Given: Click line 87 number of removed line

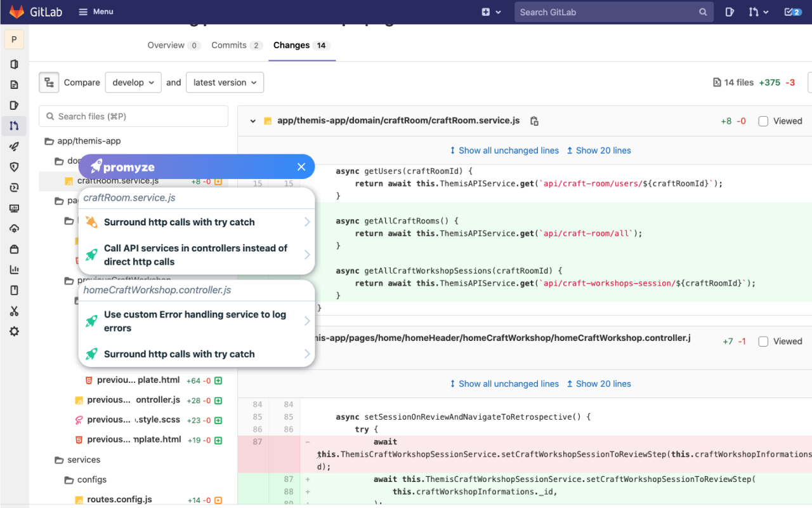Looking at the screenshot, I should (257, 442).
